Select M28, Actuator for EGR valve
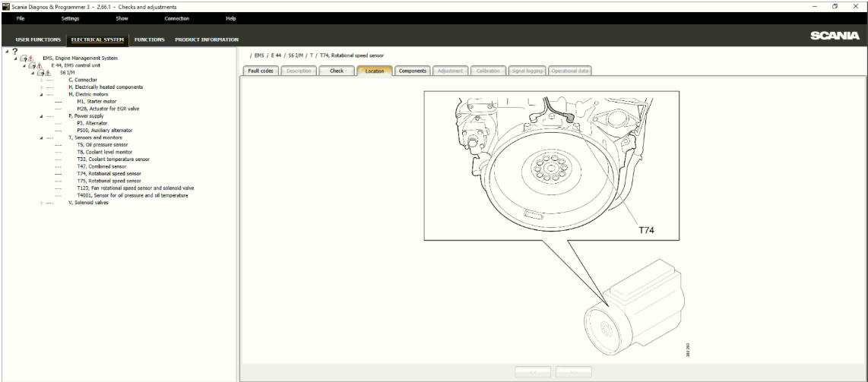The height and width of the screenshot is (382, 868). coord(108,109)
